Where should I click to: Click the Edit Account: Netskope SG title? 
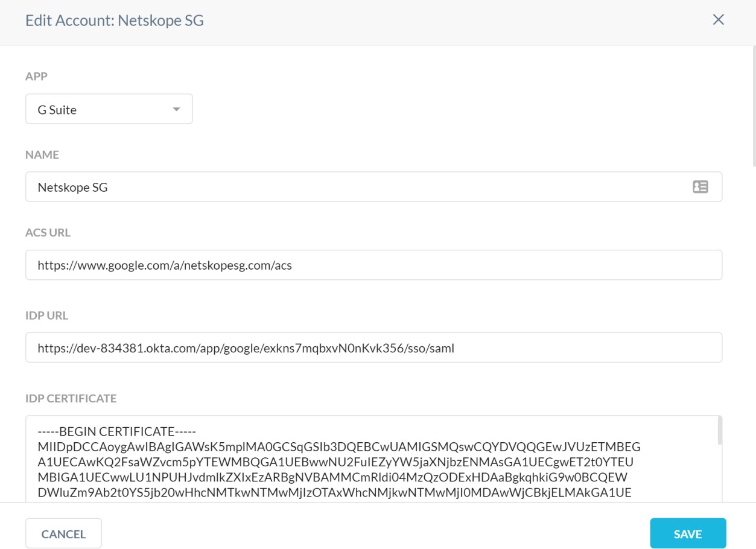coord(115,21)
